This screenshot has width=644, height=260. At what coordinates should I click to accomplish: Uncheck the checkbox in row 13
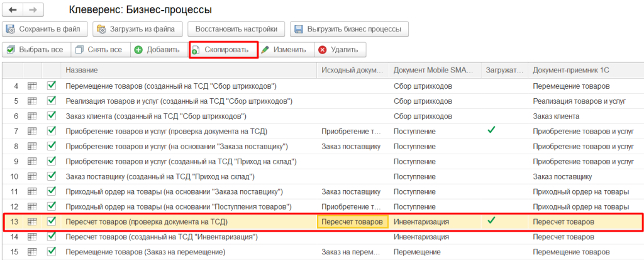click(x=52, y=222)
